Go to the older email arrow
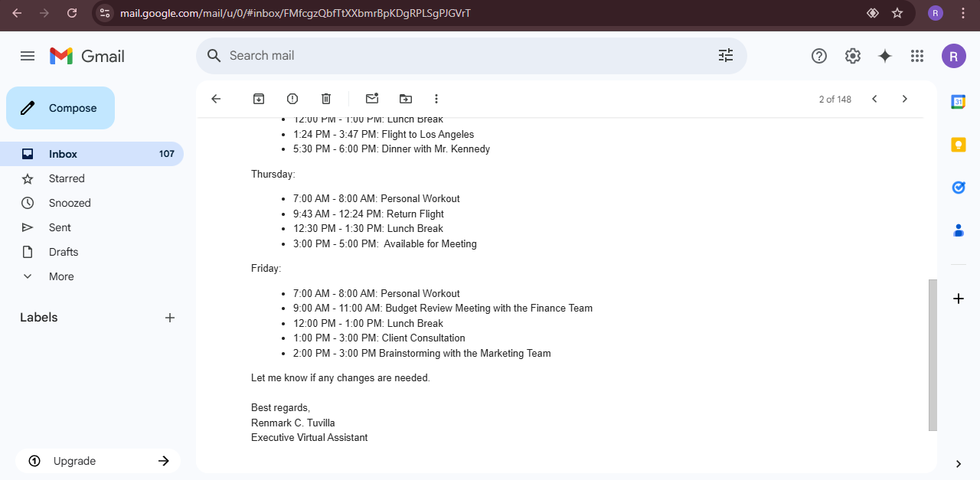The width and height of the screenshot is (980, 480). pos(905,99)
